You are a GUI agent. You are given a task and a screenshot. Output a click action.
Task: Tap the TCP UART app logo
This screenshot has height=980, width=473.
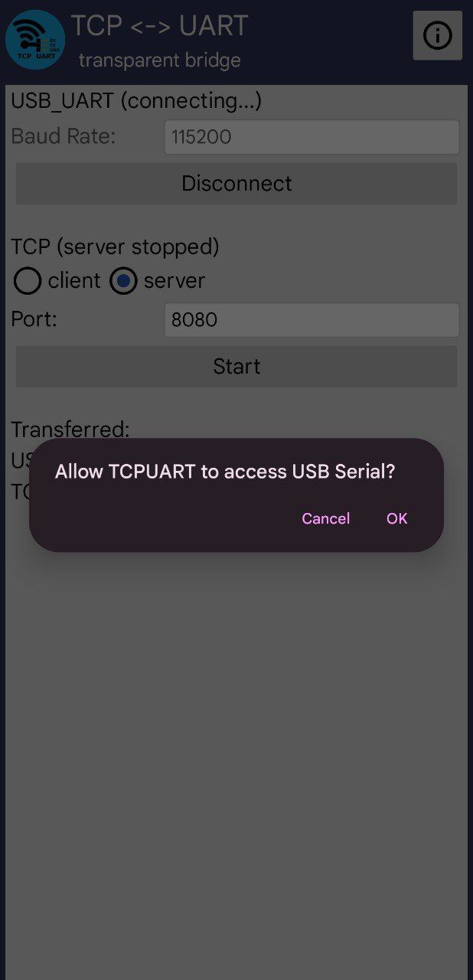coord(35,40)
